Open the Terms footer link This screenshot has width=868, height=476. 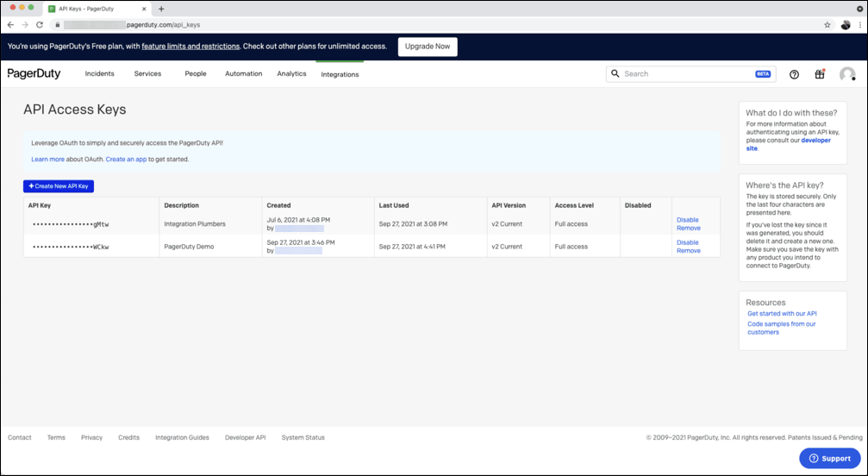point(56,437)
